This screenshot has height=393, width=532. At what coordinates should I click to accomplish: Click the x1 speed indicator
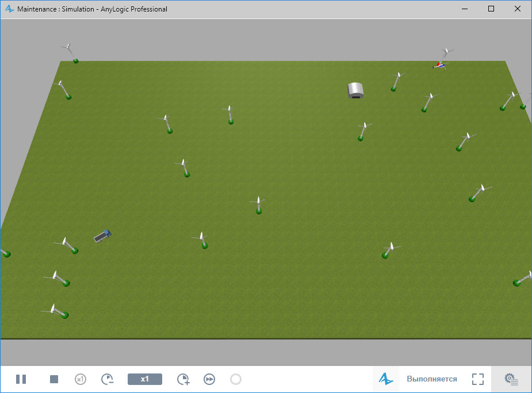point(145,379)
